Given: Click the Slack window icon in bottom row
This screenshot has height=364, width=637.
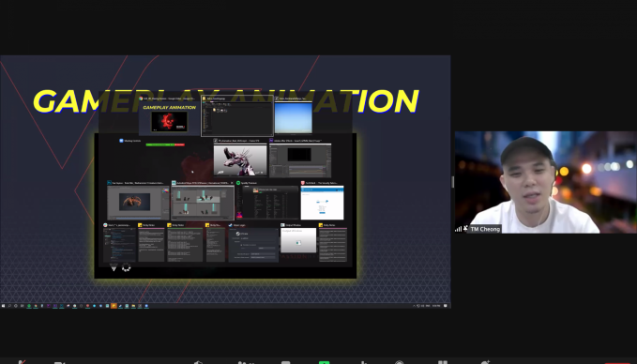Looking at the screenshot, I should 105,224.
